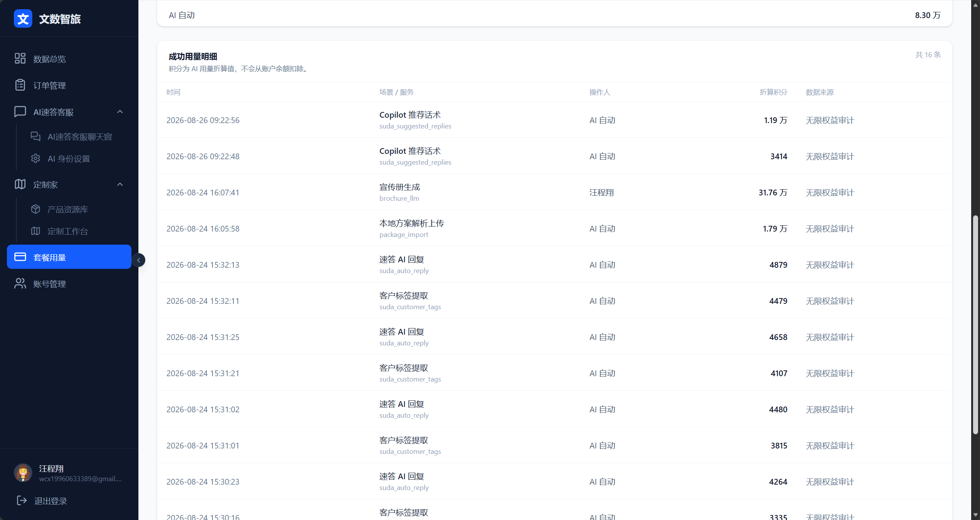Image resolution: width=980 pixels, height=520 pixels.
Task: Click the 订单管理 clipboard icon
Action: 20,85
